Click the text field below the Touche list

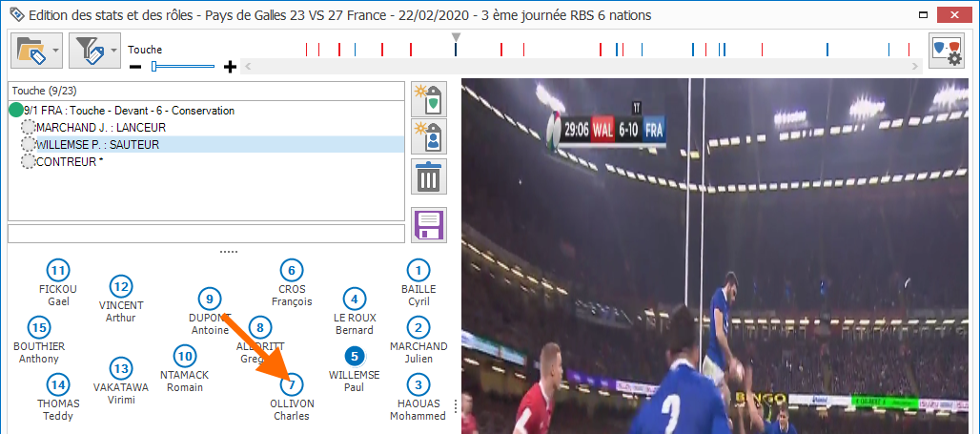(x=206, y=234)
